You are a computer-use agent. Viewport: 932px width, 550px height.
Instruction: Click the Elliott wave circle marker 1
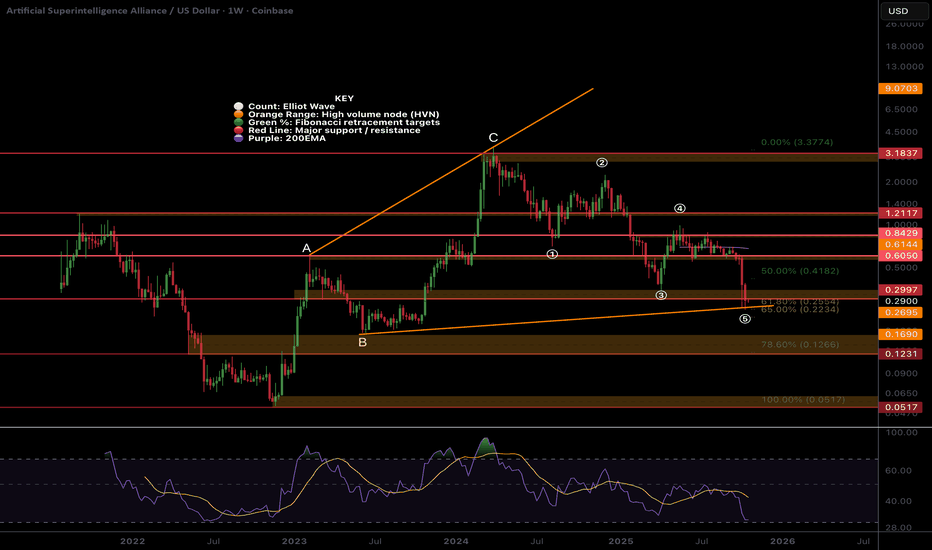[551, 254]
